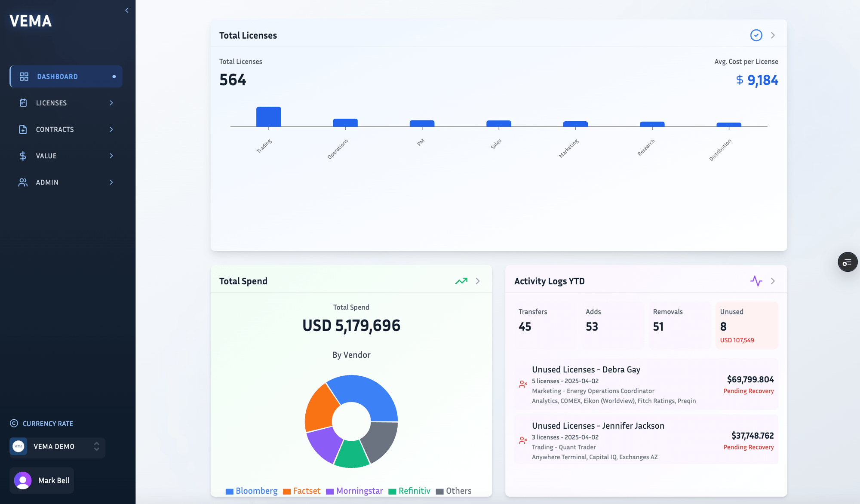Open Activity Logs YTD details arrow
This screenshot has height=504, width=860.
point(773,281)
